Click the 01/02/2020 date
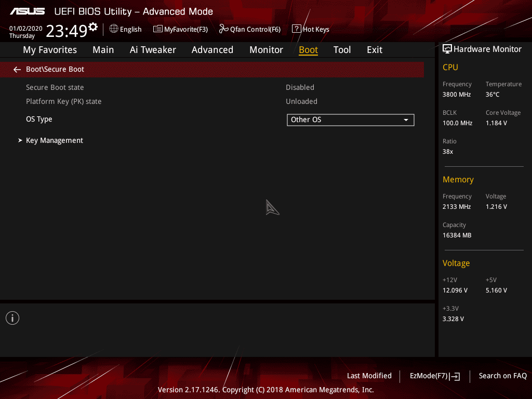This screenshot has width=532, height=399. pyautogui.click(x=26, y=29)
